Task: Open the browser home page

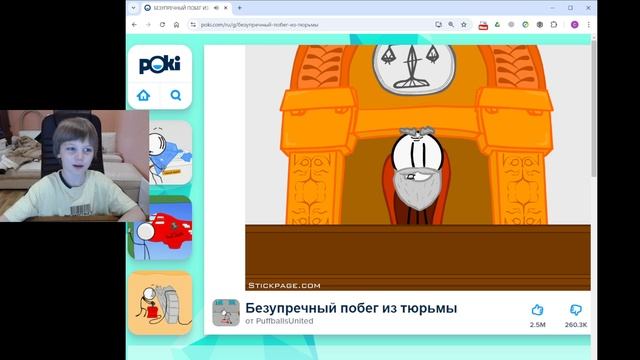Action: click(x=176, y=24)
